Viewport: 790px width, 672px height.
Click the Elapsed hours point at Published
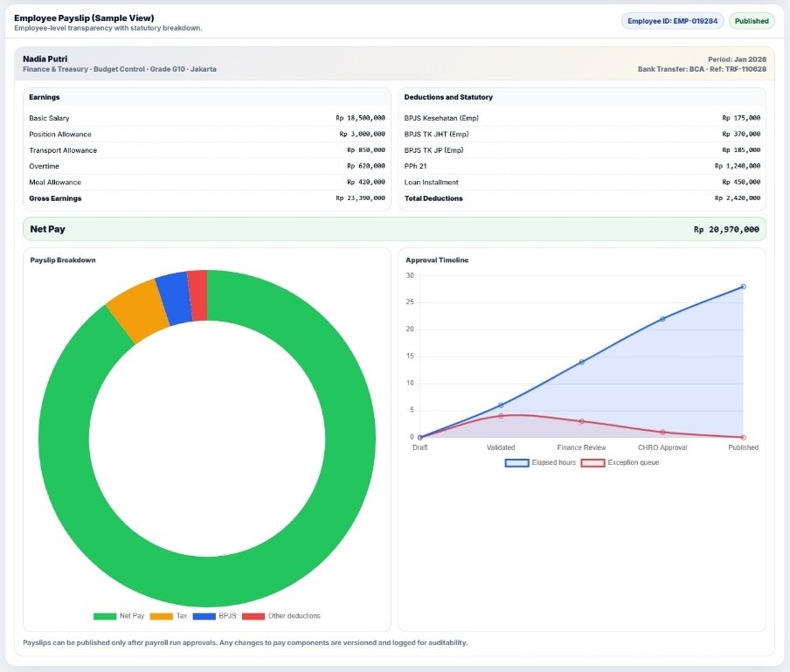pyautogui.click(x=743, y=287)
